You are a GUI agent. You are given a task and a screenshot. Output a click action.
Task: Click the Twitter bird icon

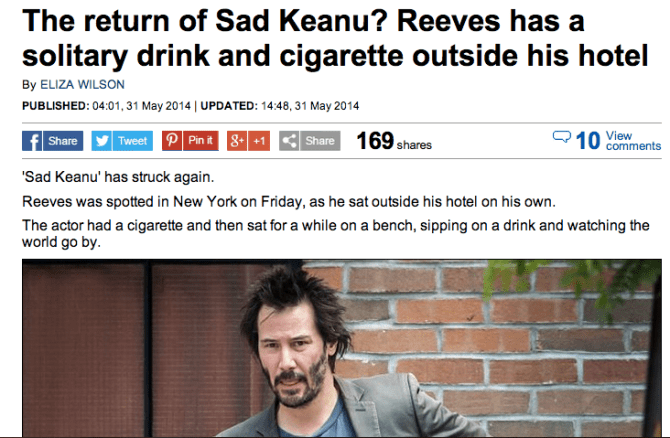click(x=102, y=141)
